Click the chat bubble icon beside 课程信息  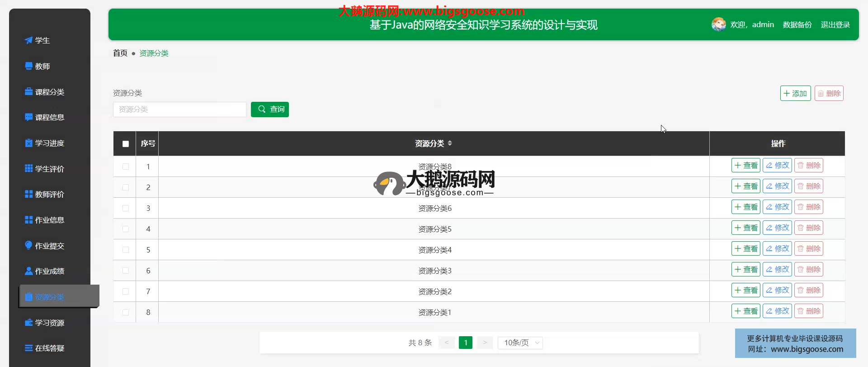pyautogui.click(x=28, y=117)
